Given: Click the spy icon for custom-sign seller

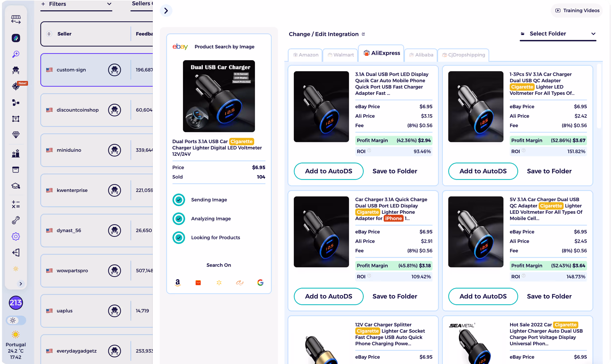Looking at the screenshot, I should 114,70.
